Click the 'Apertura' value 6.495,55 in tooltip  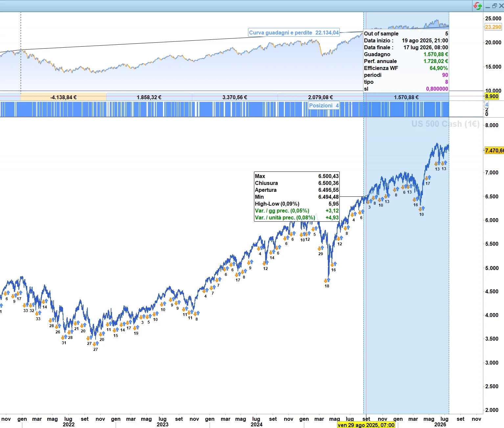(328, 190)
